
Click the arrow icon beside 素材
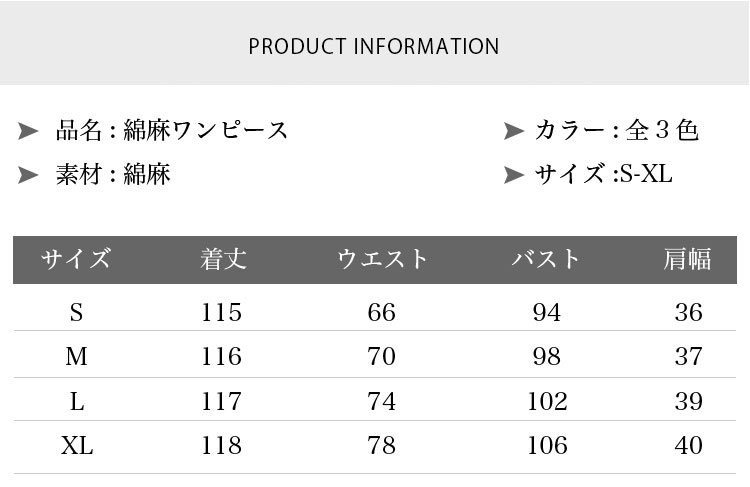pos(28,175)
